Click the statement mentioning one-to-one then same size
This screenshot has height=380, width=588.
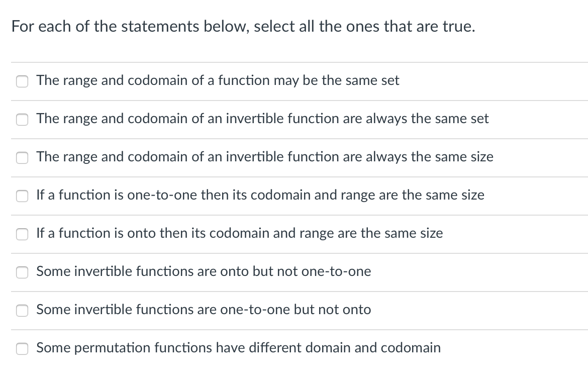click(x=260, y=195)
